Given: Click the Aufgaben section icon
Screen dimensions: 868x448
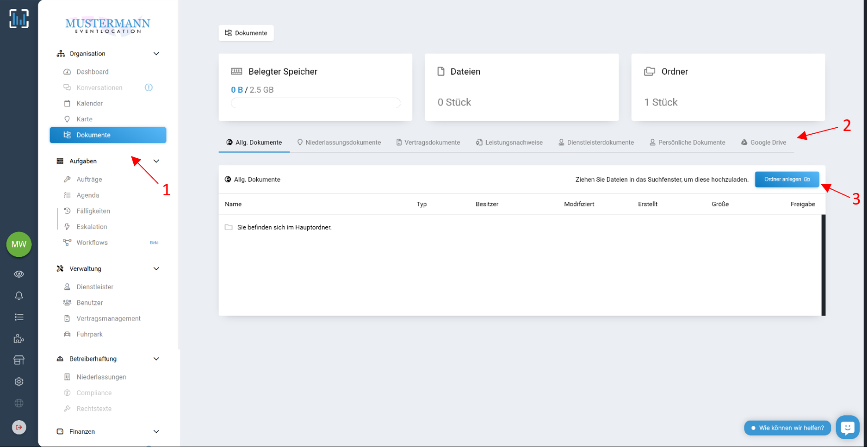Looking at the screenshot, I should (x=60, y=161).
